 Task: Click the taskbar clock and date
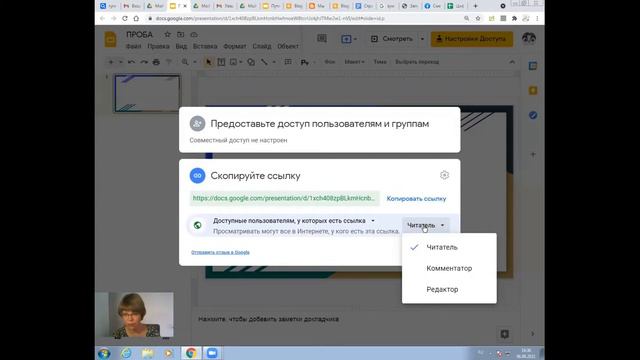tap(526, 353)
